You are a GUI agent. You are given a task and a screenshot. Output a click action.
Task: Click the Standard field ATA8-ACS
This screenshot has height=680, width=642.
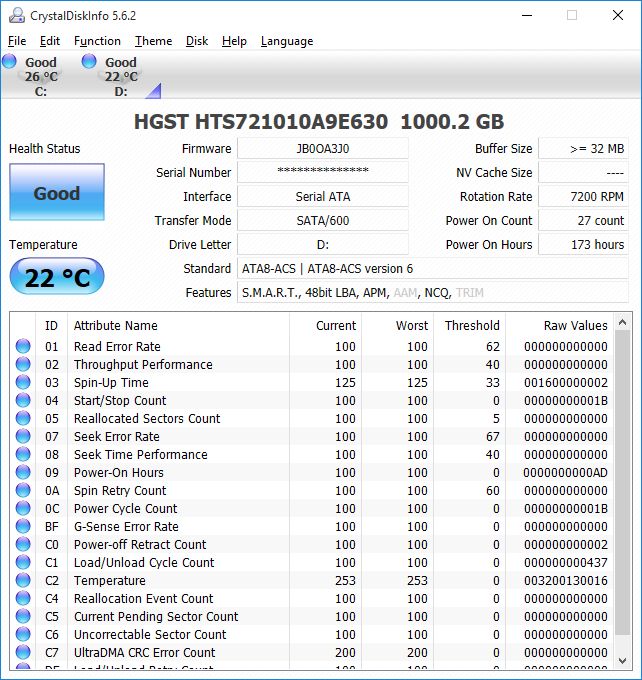tap(432, 268)
